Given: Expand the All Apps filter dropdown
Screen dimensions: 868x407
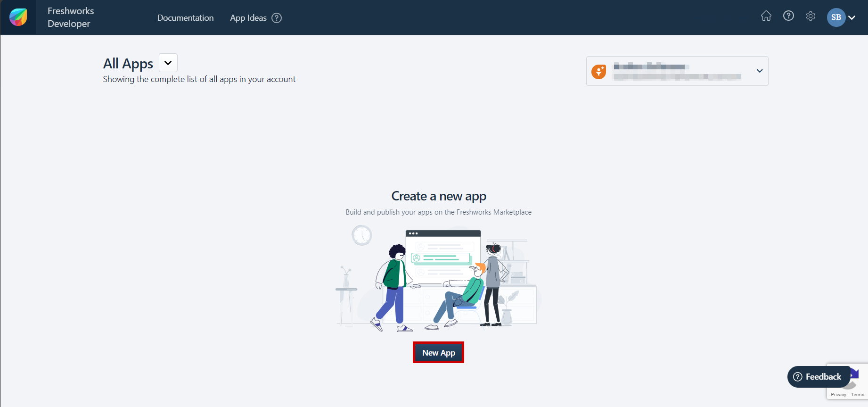Looking at the screenshot, I should click(x=168, y=63).
